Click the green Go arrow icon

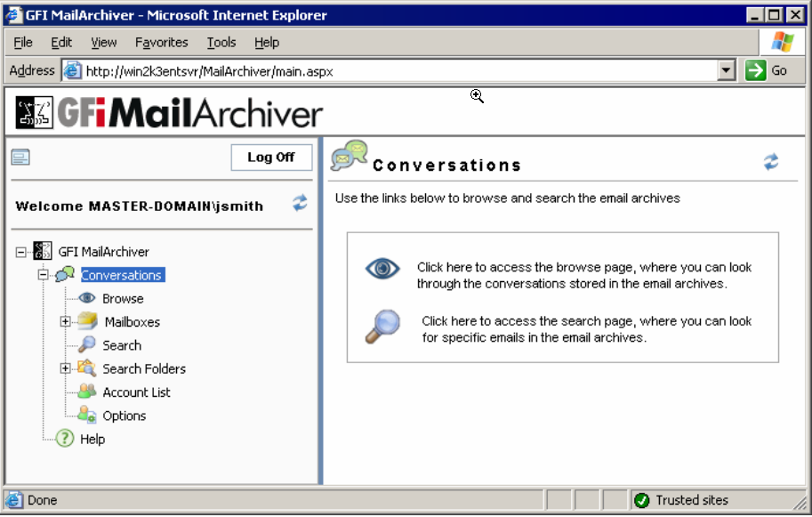pos(756,70)
